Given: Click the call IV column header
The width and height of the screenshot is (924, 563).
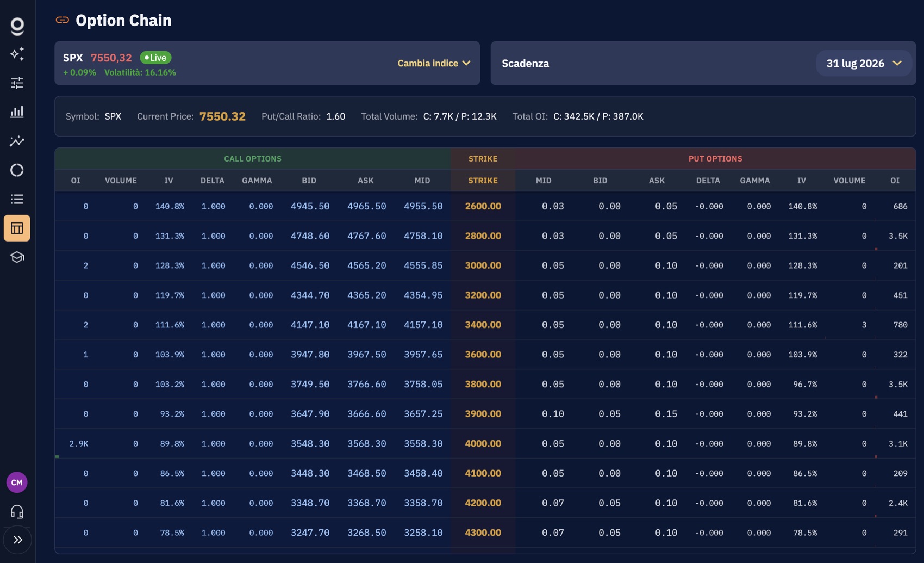Looking at the screenshot, I should [x=168, y=181].
